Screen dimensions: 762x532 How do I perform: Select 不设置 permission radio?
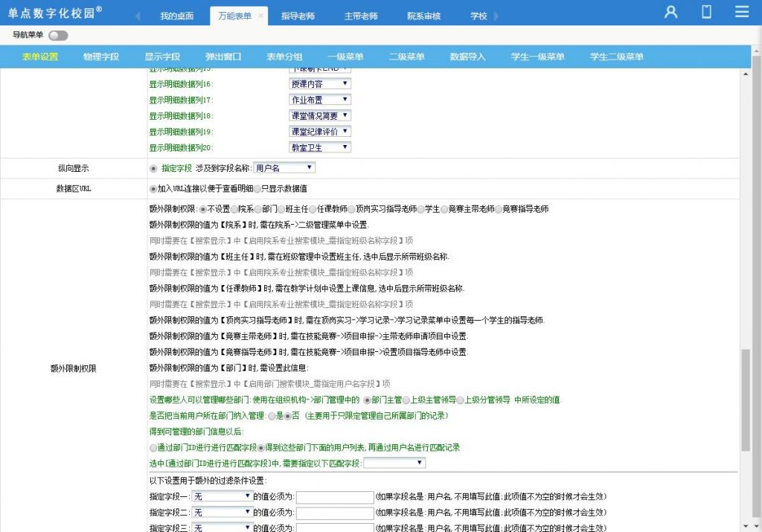coord(203,209)
